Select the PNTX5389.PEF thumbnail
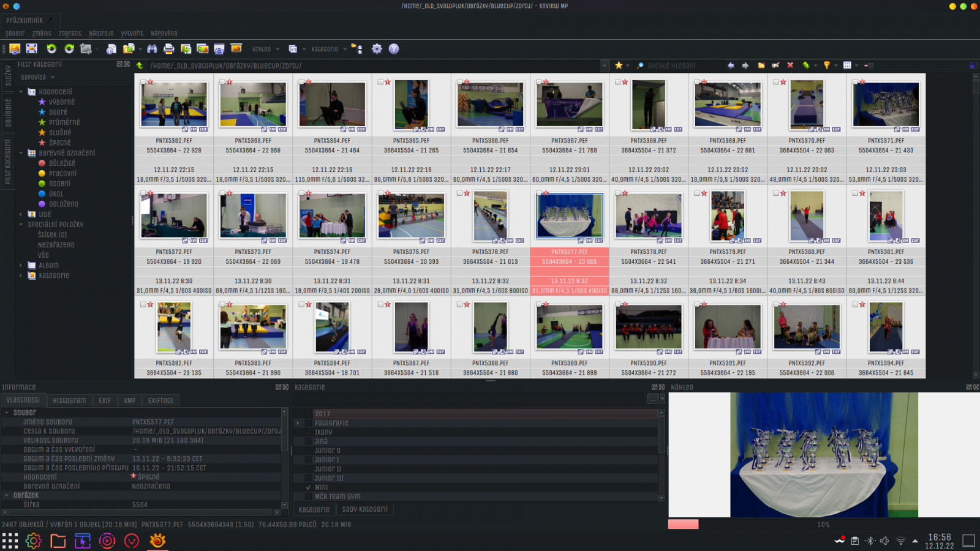This screenshot has width=980, height=551. [569, 326]
